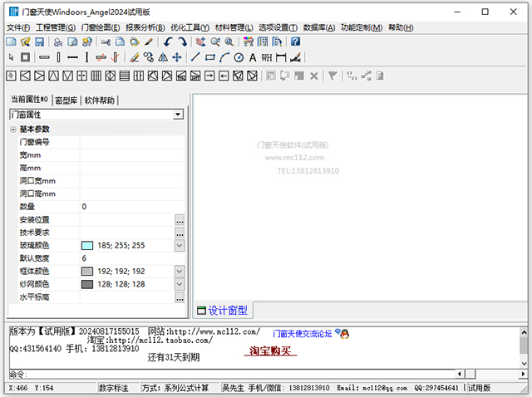Screen dimensions: 532x397
Task: Click the horizontal scrollbar right arrow
Action: point(523,374)
